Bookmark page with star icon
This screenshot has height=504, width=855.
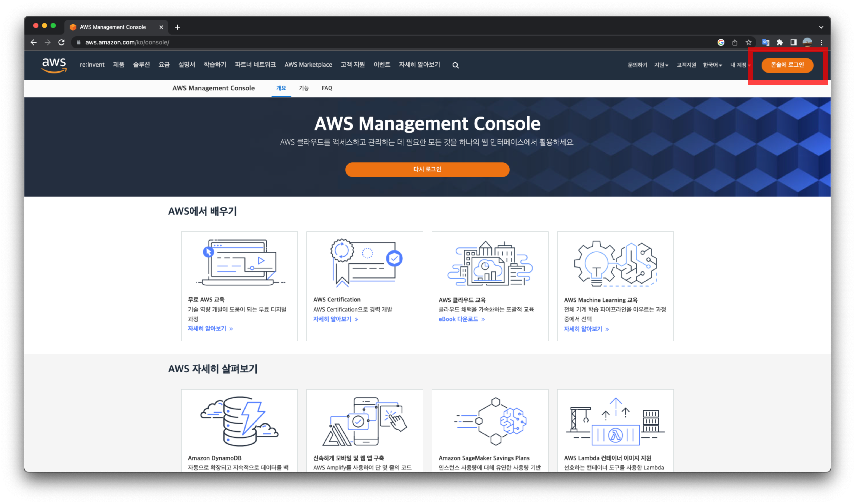click(748, 43)
